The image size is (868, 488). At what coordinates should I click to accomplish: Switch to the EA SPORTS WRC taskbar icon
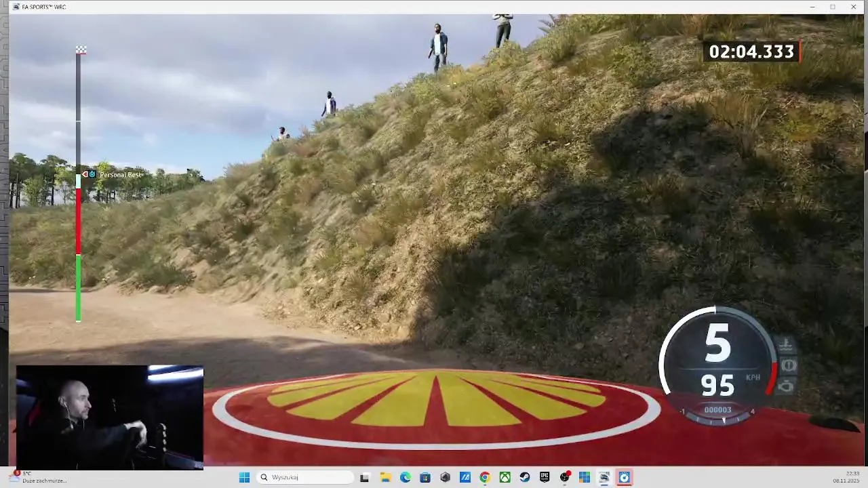tap(604, 477)
